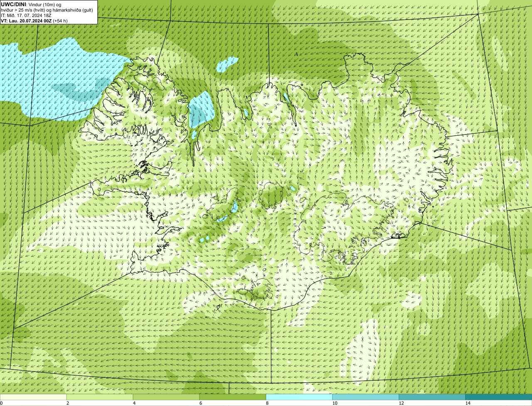Click the legend scale label "0"
Screen dimensions: 532x406
1,403
